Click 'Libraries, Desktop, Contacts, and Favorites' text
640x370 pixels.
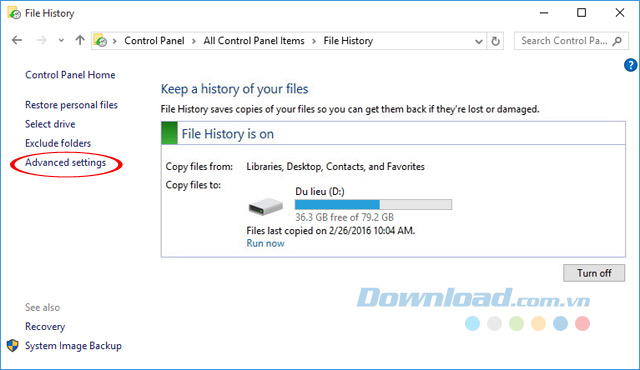point(336,167)
